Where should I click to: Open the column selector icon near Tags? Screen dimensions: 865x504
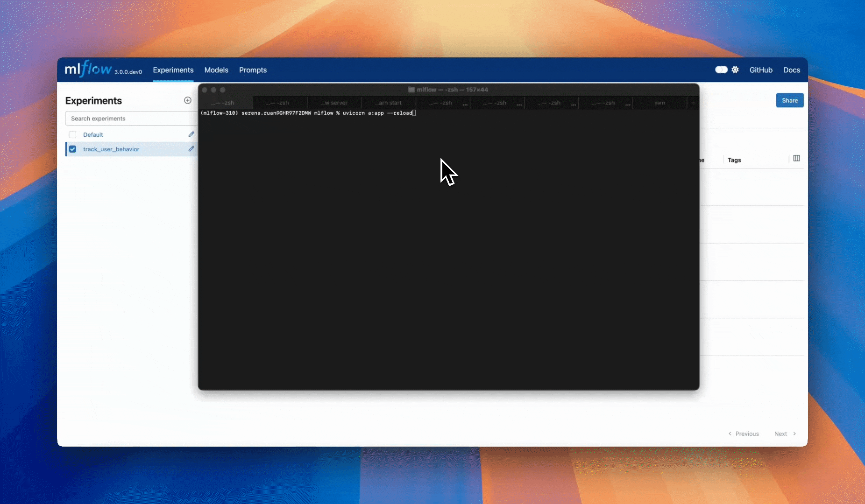(x=796, y=159)
